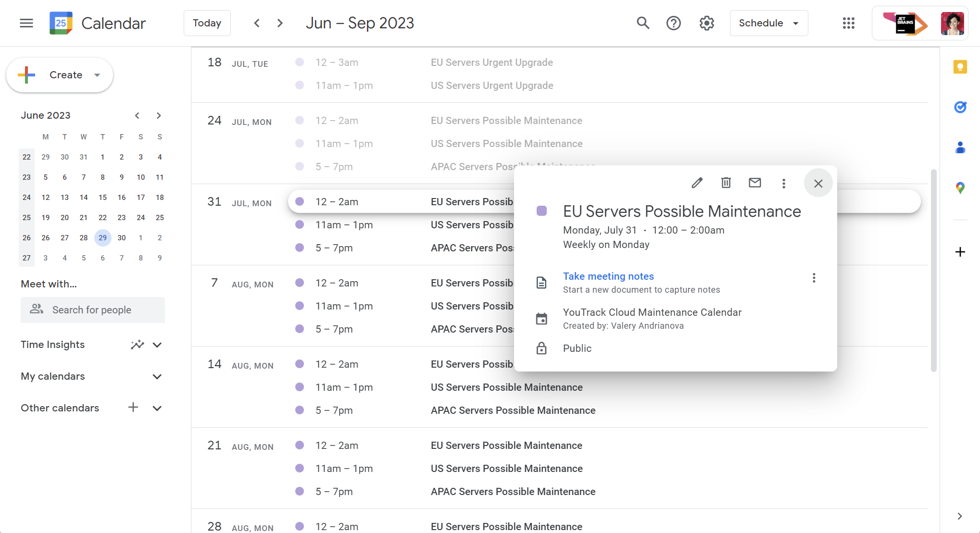
Task: Open the Create button dropdown arrow
Action: point(97,75)
